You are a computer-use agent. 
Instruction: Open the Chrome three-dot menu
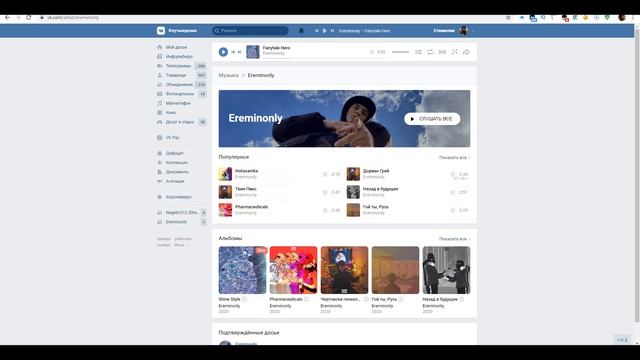pos(633,18)
